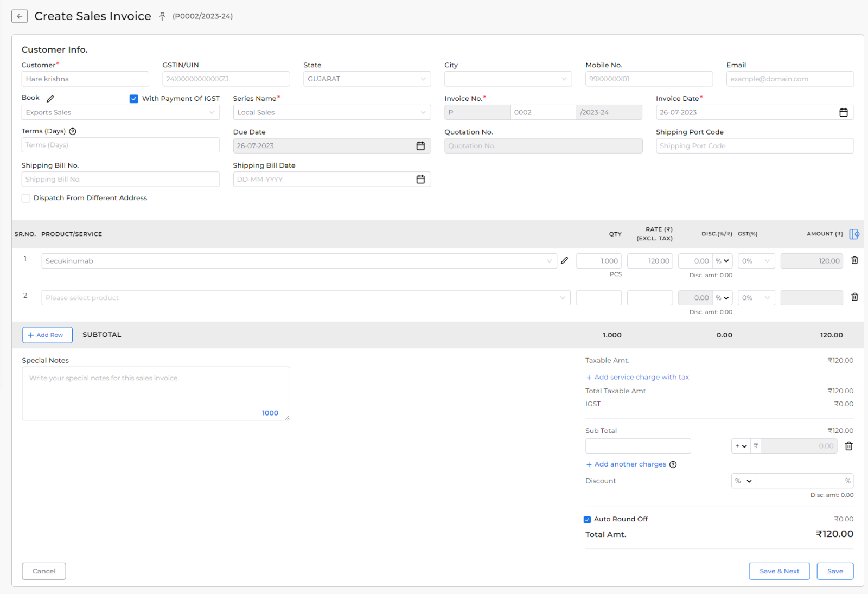Open the Shipping Bill Date calendar picker

coord(420,179)
